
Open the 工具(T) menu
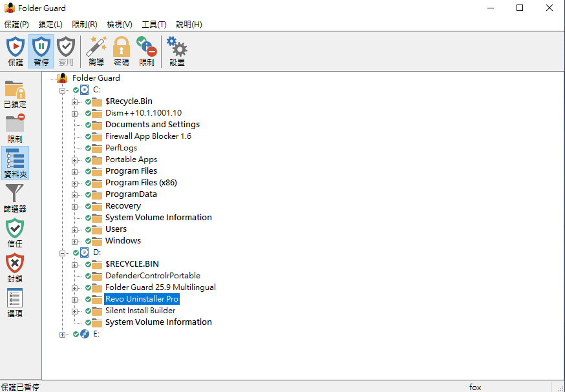pos(155,25)
